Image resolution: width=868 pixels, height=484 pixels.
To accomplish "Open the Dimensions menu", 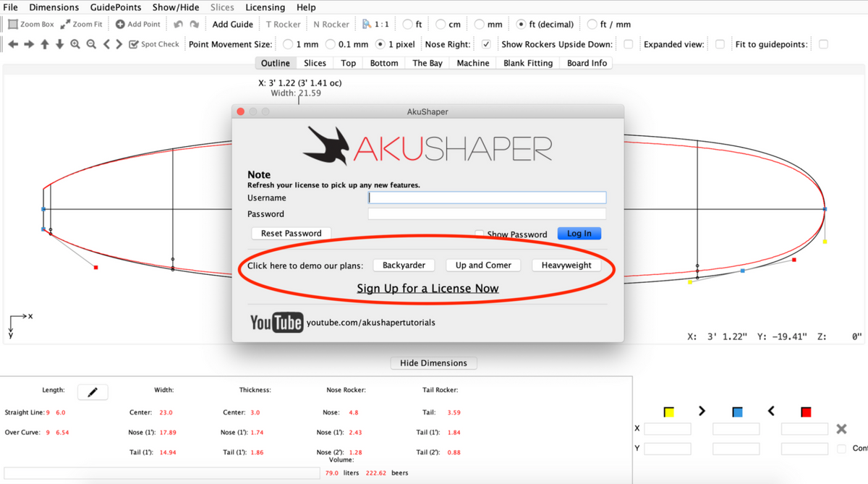I will pyautogui.click(x=54, y=7).
